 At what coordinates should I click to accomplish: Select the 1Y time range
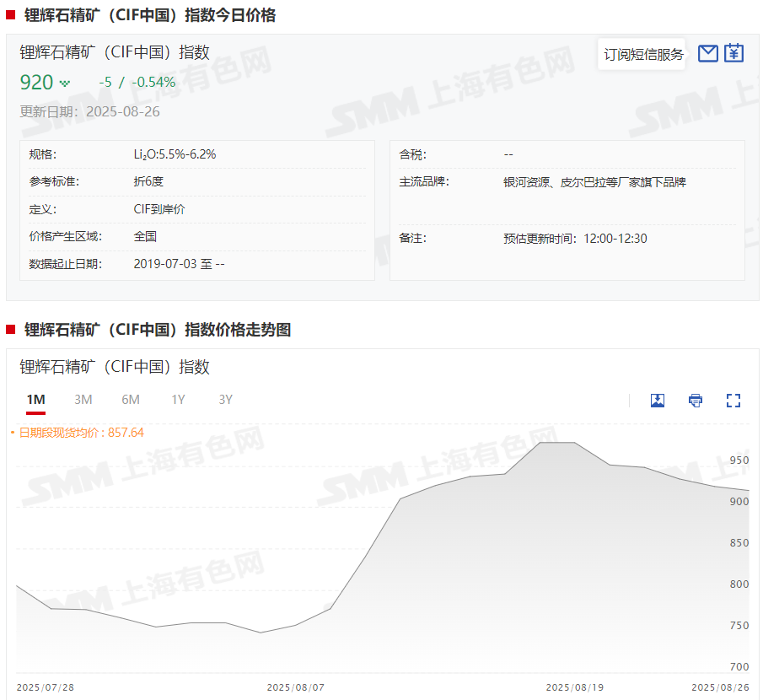(x=178, y=400)
